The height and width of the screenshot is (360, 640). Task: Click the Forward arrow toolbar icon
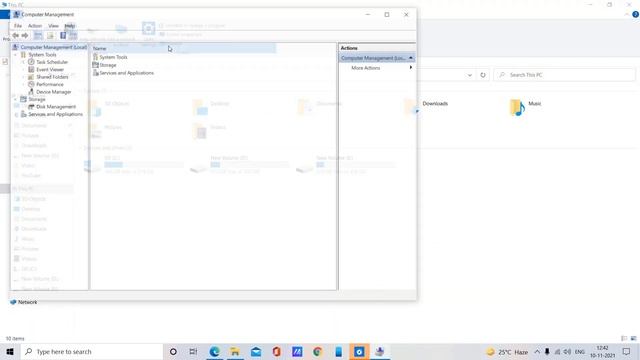click(24, 36)
